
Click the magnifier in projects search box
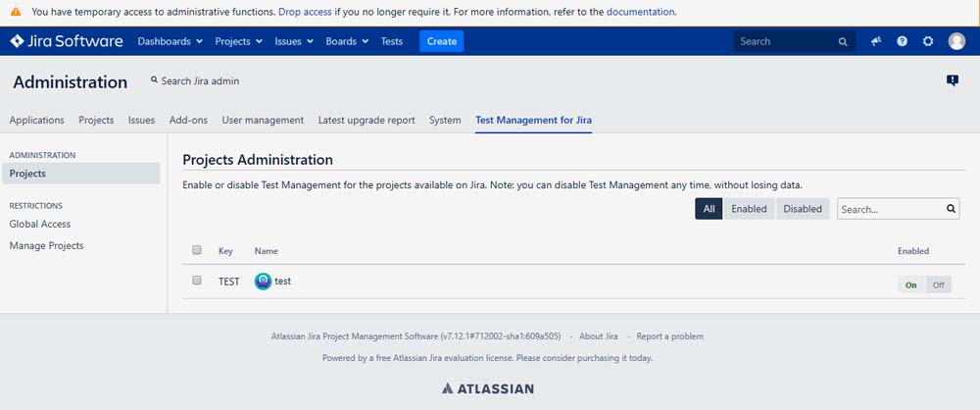pos(951,209)
